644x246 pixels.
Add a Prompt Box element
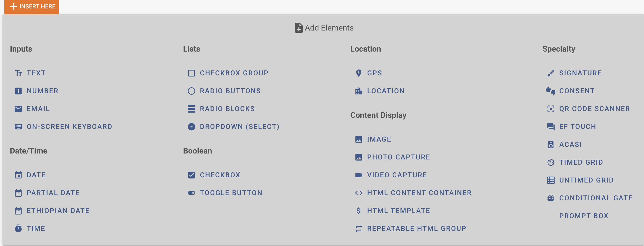coord(584,216)
